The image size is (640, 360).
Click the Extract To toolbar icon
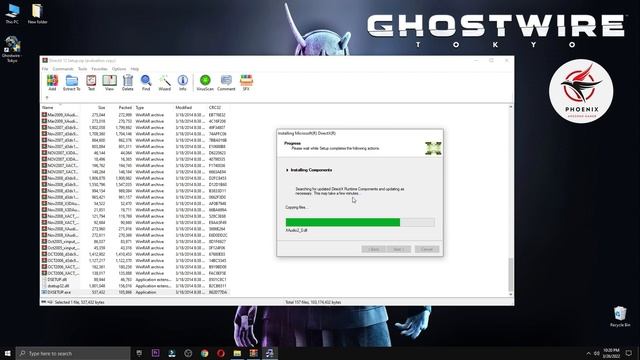pos(71,82)
